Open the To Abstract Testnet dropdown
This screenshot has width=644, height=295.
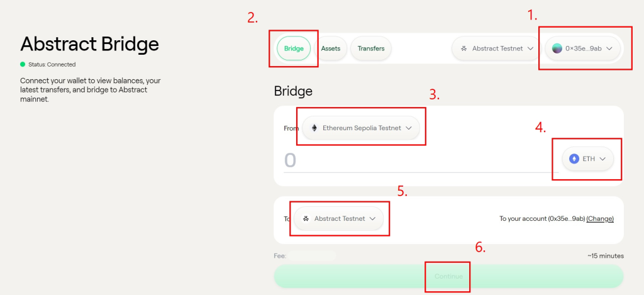coord(372,219)
